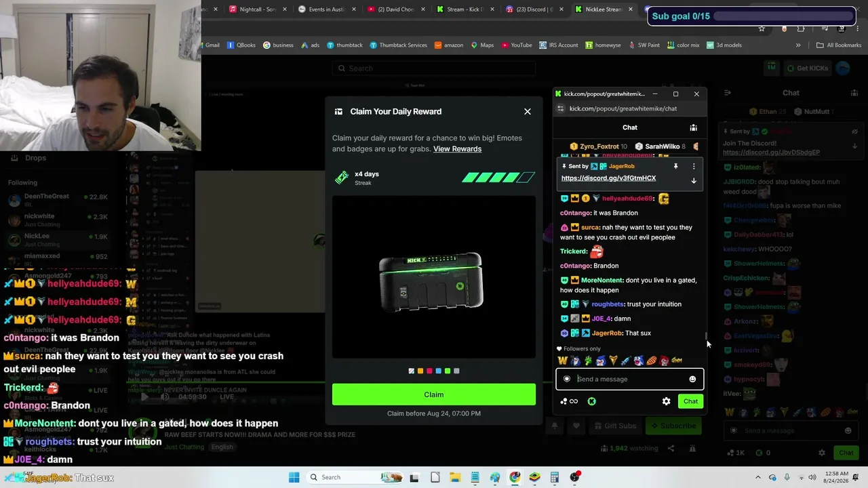
Task: Insert the W emote from quick emote bar
Action: tap(562, 361)
